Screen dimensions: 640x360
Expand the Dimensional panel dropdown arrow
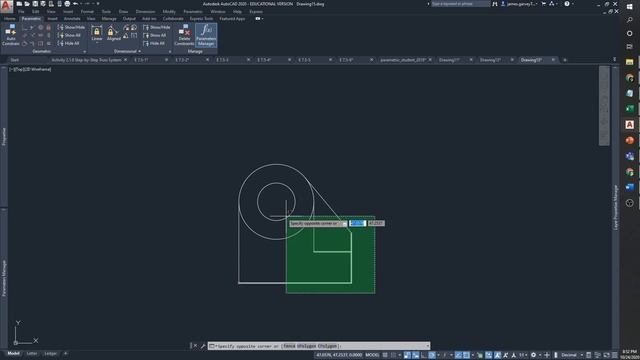(x=140, y=51)
